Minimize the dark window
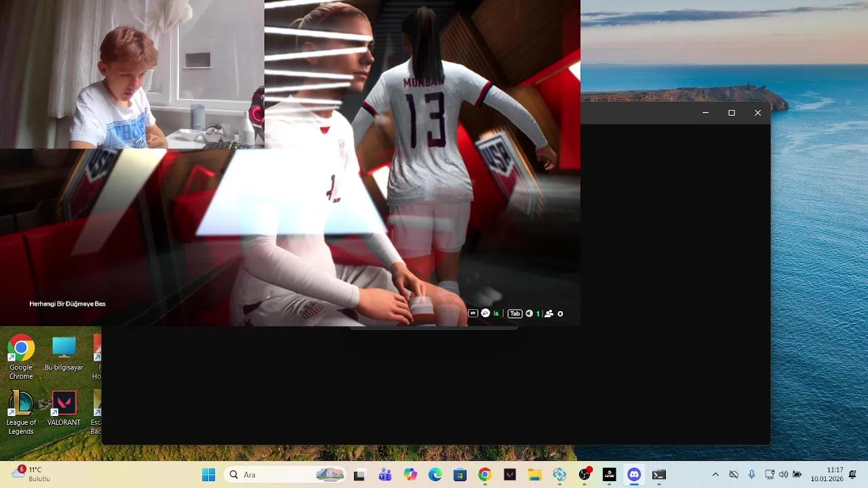 coord(705,113)
